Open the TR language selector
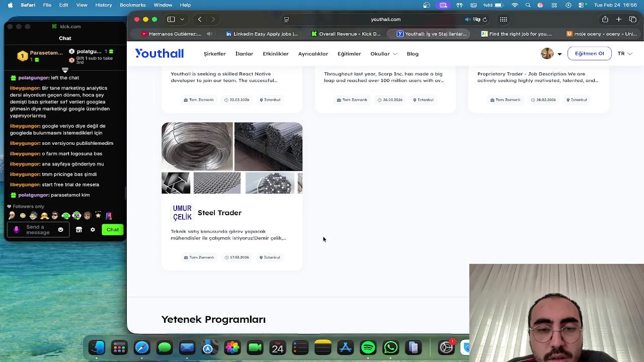This screenshot has height=362, width=644. click(625, 54)
